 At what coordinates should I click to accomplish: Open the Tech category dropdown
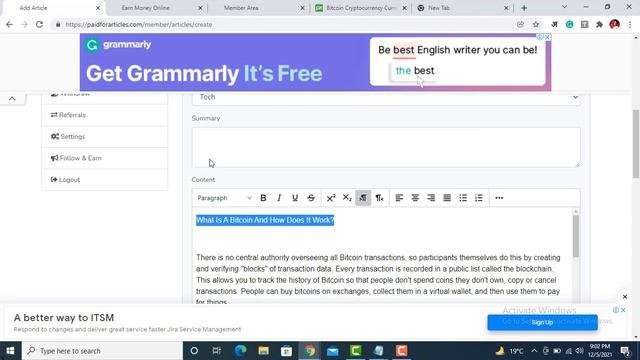point(386,98)
